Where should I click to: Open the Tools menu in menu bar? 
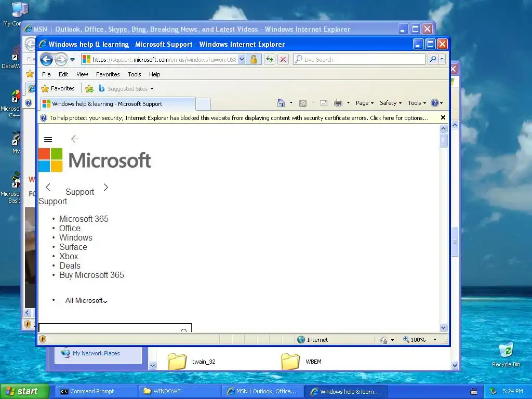click(135, 74)
